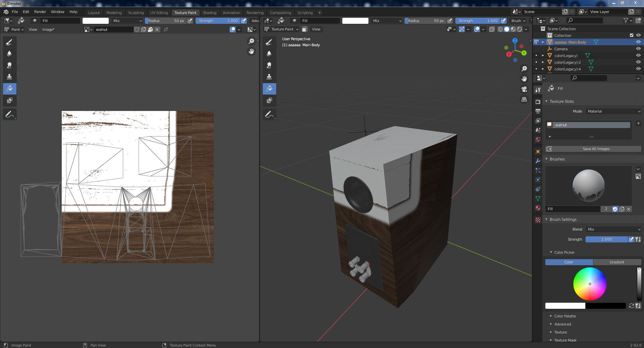This screenshot has width=644, height=348.
Task: Expand Advanced brush panel
Action: [x=562, y=324]
